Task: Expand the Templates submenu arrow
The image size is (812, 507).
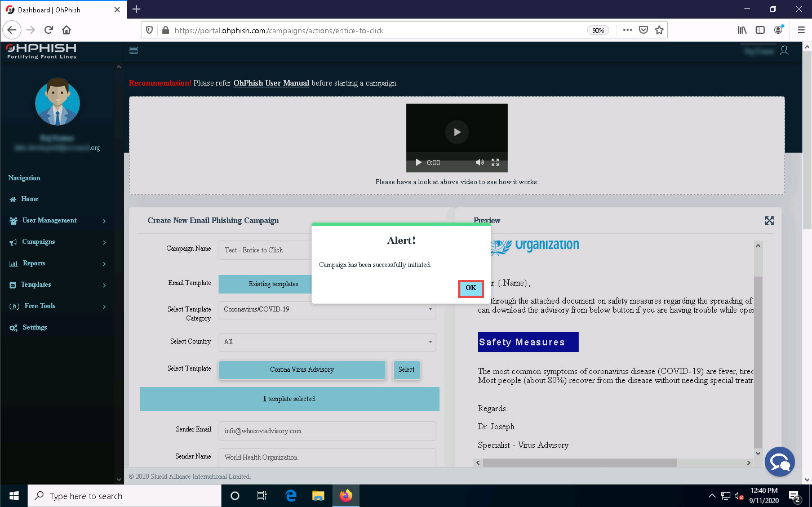Action: (104, 285)
